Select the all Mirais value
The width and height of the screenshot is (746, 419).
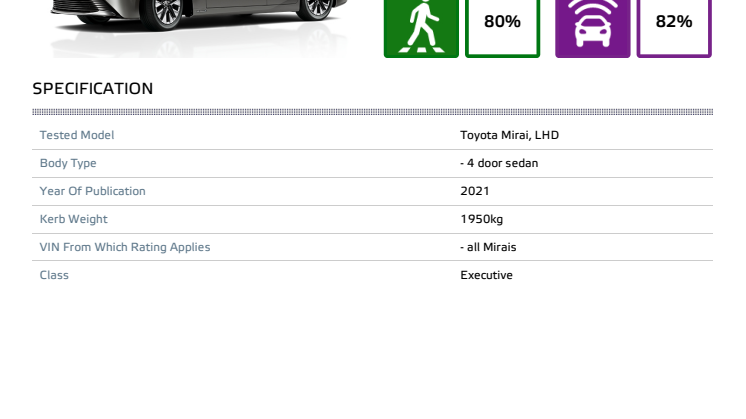(488, 247)
